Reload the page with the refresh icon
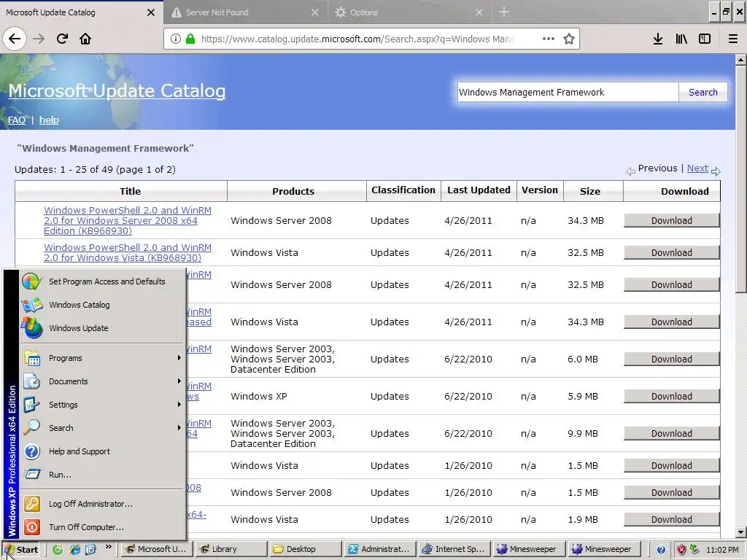The width and height of the screenshot is (747, 560). coord(62,39)
